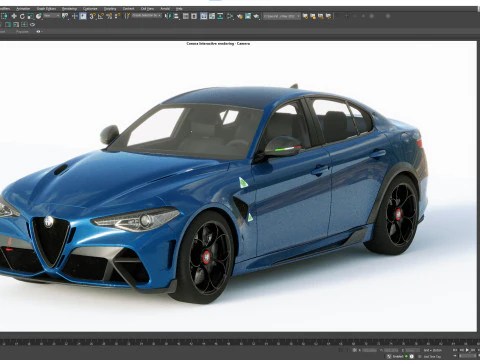The height and width of the screenshot is (360, 480).
Task: Open the Help menu
Action: [x=179, y=9]
